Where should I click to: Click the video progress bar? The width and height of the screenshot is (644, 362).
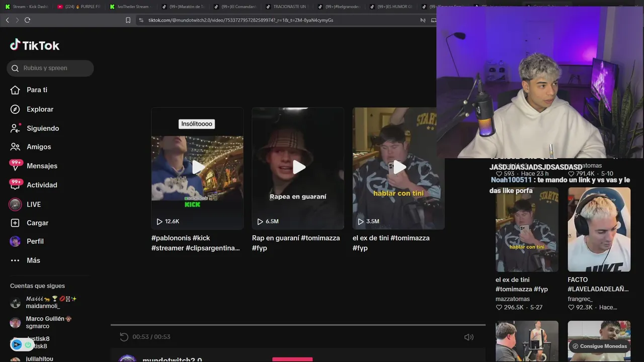298,325
